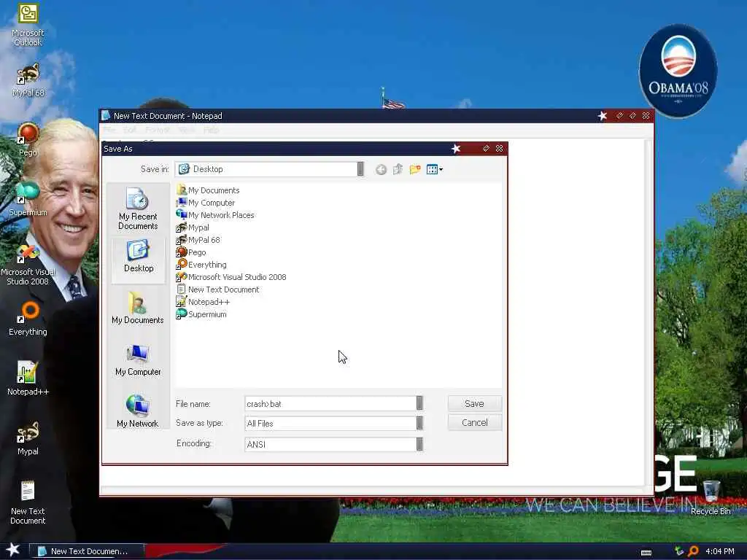
Task: Select the MyPal 68 desktop icon
Action: point(28,80)
